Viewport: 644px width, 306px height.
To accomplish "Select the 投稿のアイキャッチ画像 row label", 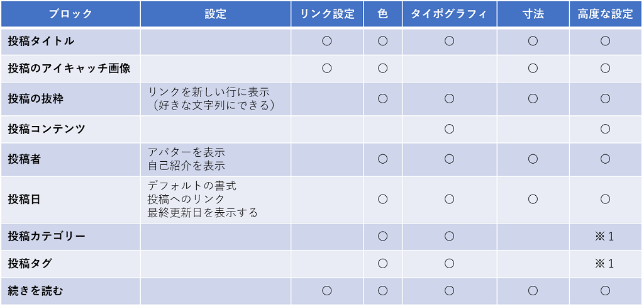I will click(69, 69).
